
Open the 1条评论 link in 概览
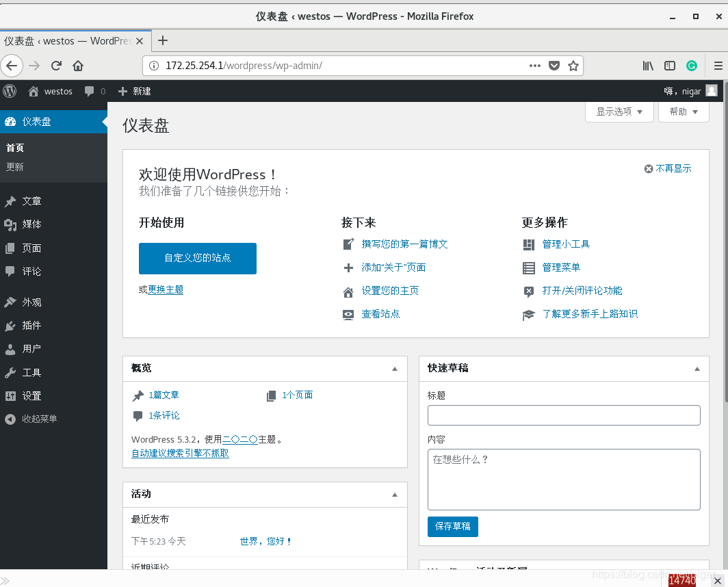(x=164, y=415)
